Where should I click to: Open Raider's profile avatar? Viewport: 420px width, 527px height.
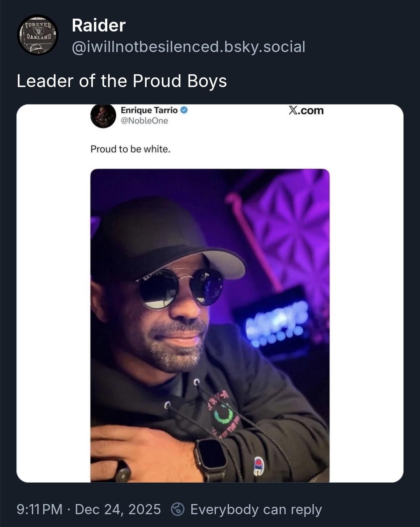coord(38,35)
